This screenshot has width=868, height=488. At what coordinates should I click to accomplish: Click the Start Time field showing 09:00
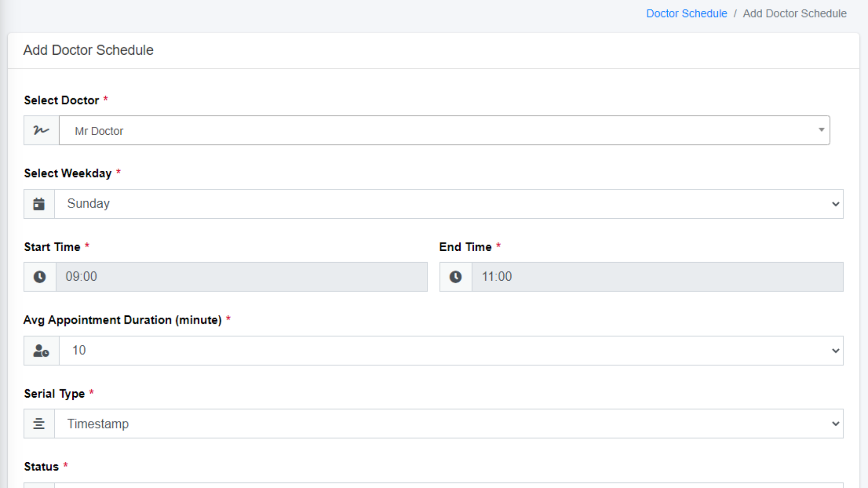click(241, 277)
